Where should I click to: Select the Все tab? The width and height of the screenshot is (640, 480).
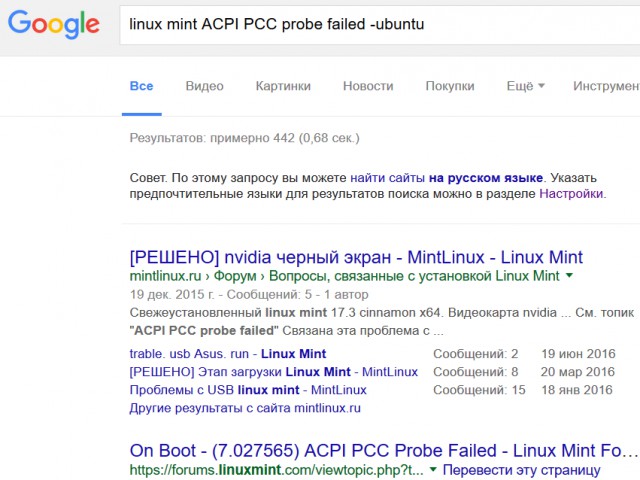click(x=141, y=86)
